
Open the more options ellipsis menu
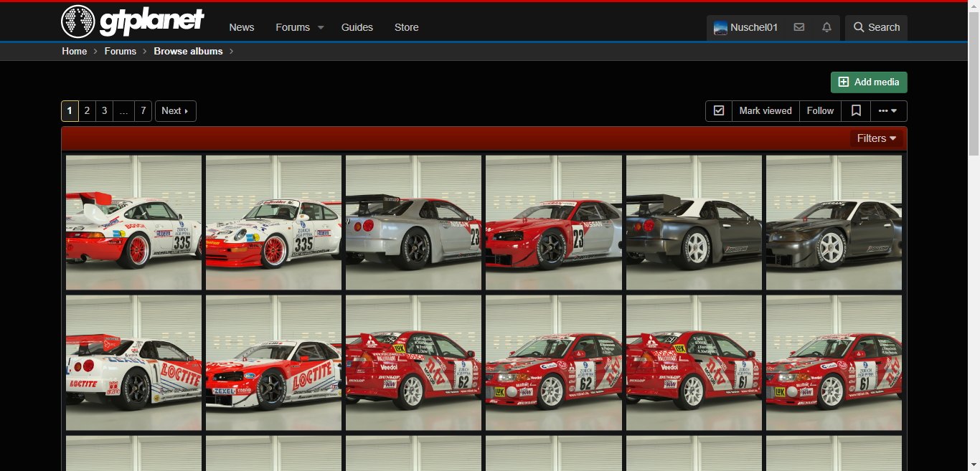tap(888, 111)
